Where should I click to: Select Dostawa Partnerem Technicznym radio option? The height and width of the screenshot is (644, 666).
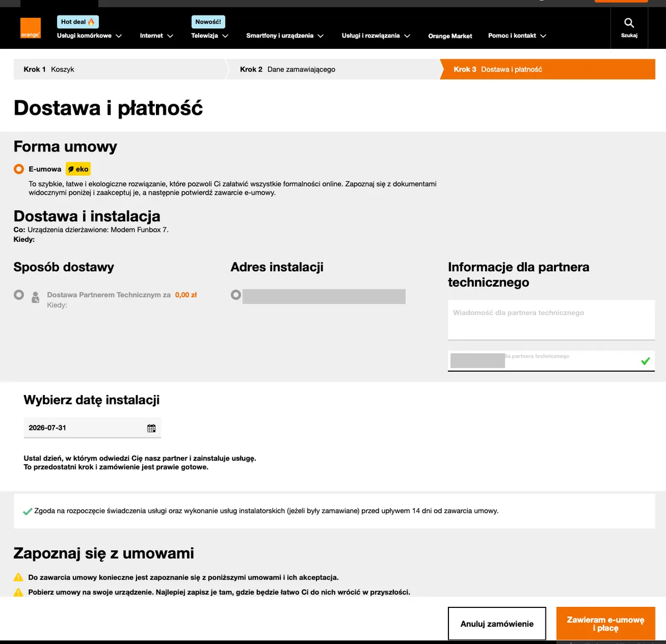click(x=19, y=295)
